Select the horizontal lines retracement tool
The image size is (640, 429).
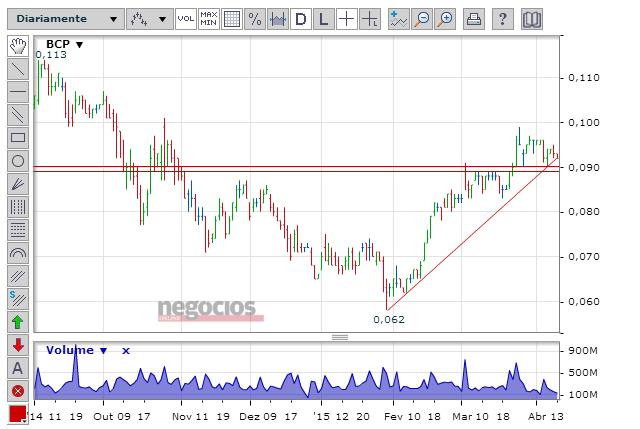(18, 230)
